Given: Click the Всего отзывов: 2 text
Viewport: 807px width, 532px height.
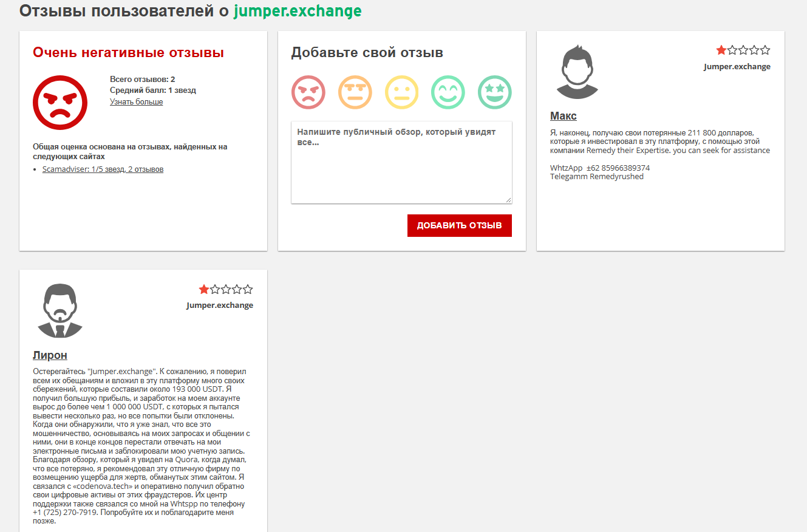Looking at the screenshot, I should tap(143, 80).
